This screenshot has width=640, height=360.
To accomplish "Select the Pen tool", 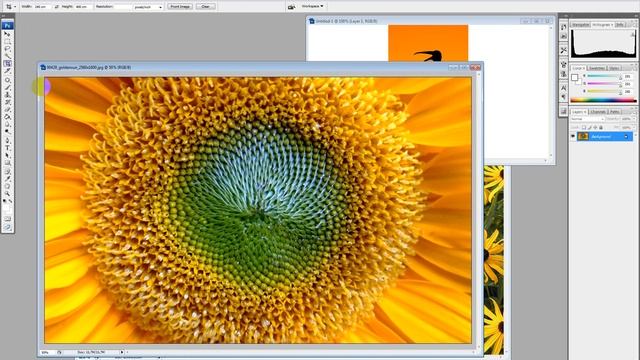I will click(x=7, y=140).
